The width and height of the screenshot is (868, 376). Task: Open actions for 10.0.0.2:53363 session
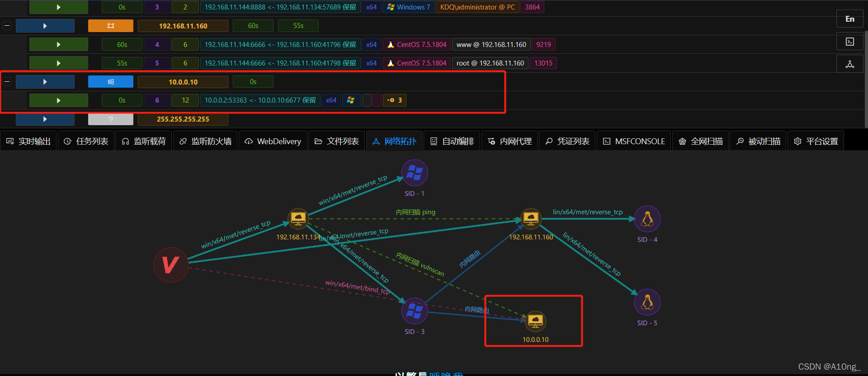(59, 100)
